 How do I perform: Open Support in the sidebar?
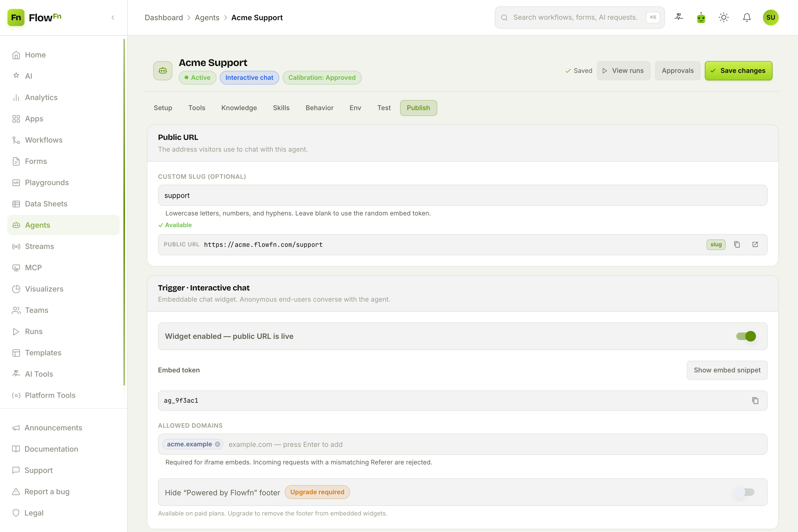64,470
